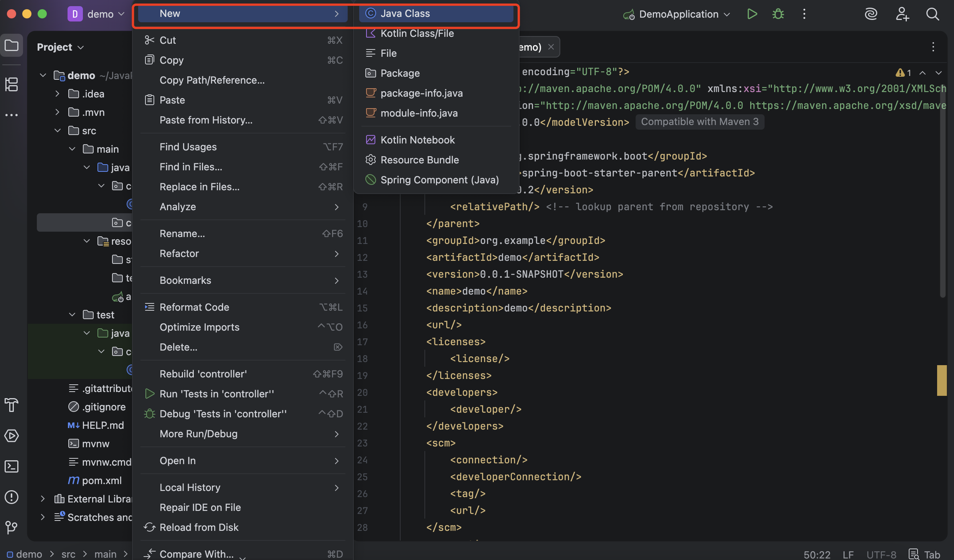Close the pom.xml editor tab

(x=551, y=47)
